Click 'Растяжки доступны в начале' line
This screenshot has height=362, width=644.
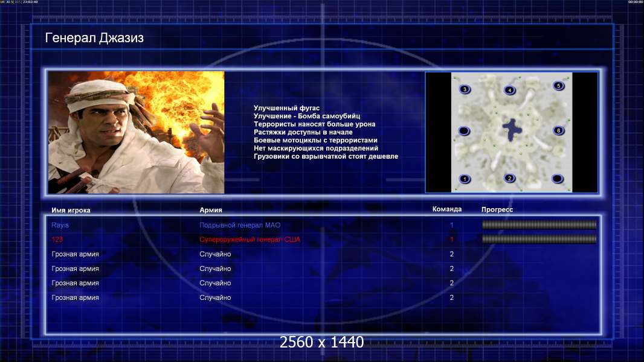coord(303,132)
